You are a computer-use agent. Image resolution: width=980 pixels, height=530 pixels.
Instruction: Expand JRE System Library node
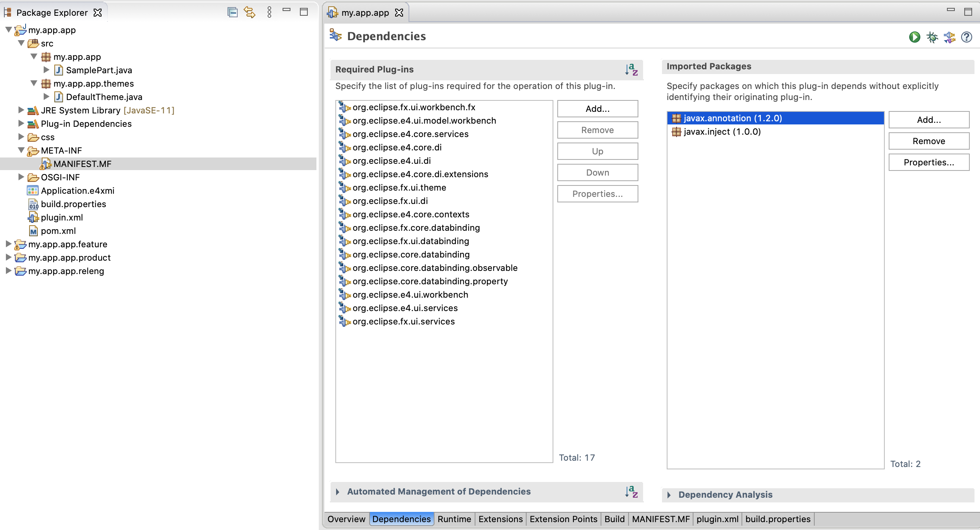[21, 110]
